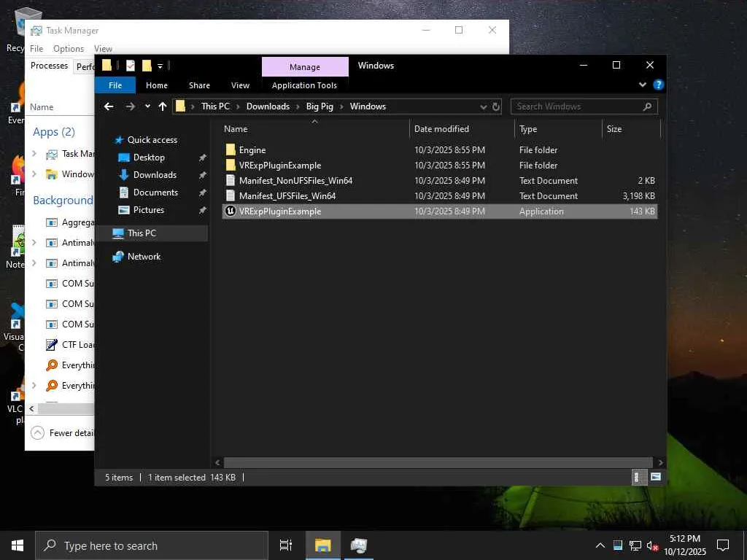Open Options menu in Task Manager
747x560 pixels.
tap(69, 49)
